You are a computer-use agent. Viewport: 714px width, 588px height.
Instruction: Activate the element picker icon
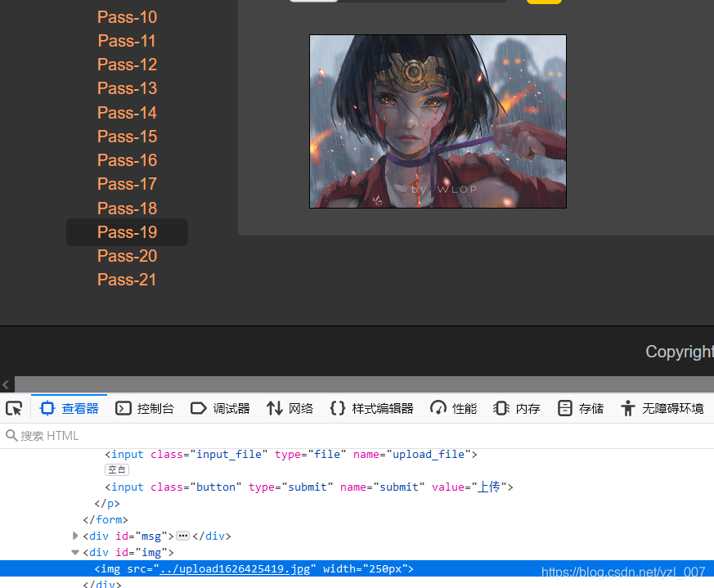click(14, 408)
